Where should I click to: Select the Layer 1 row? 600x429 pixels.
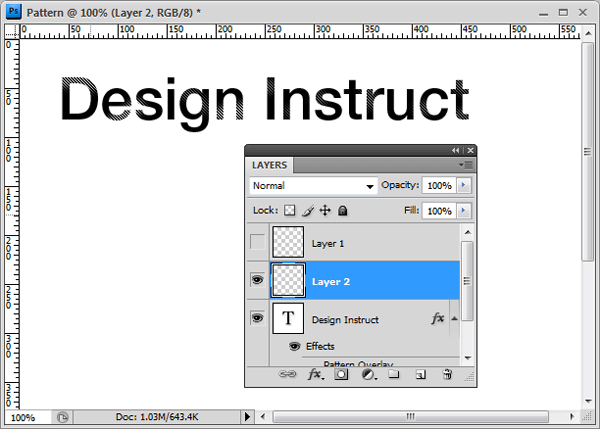pyautogui.click(x=354, y=242)
